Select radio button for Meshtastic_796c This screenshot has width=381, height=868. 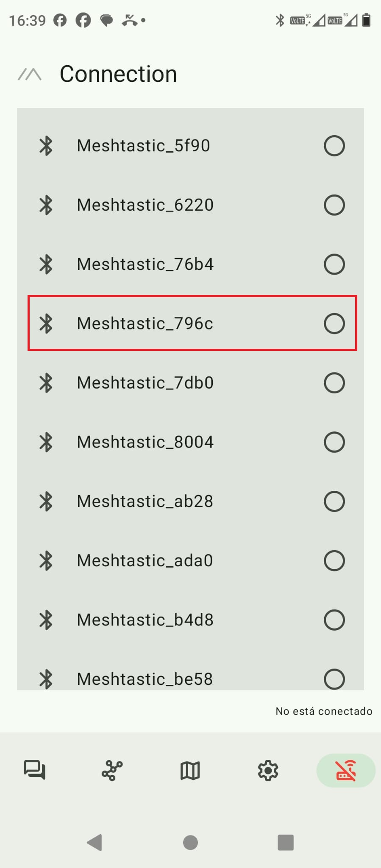coord(334,324)
